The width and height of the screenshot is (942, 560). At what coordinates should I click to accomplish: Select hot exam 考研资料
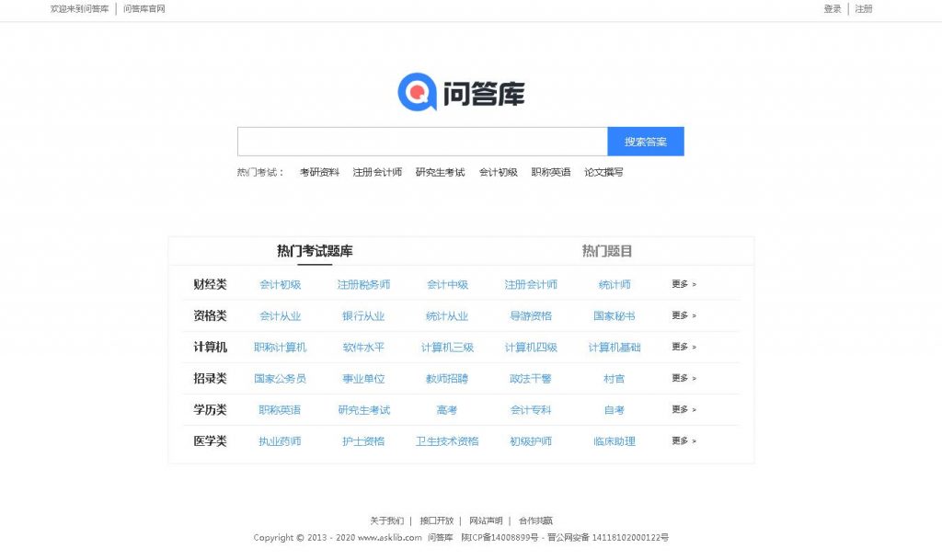coord(319,172)
